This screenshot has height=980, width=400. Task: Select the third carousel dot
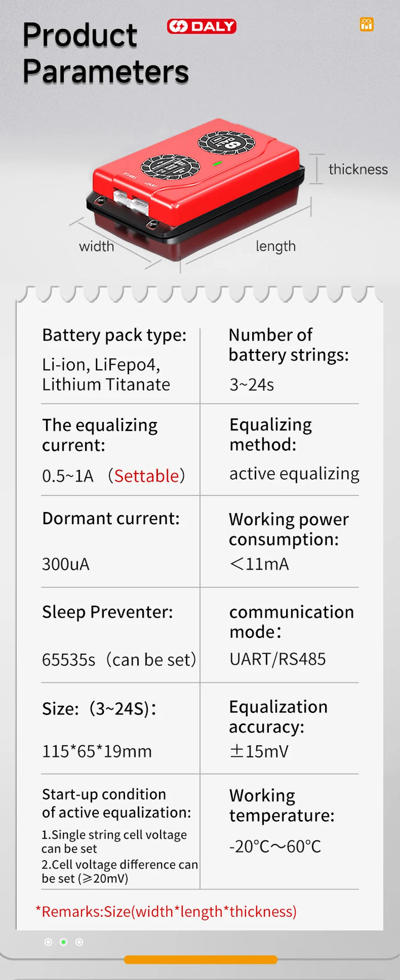pos(79,942)
